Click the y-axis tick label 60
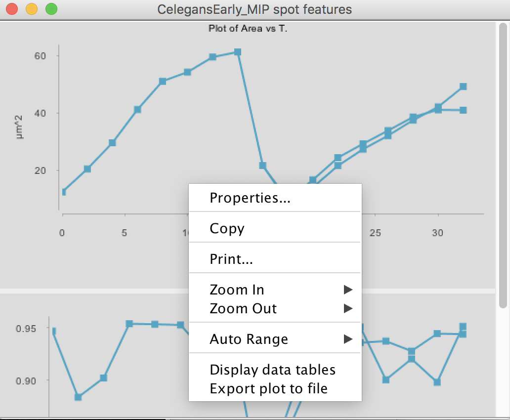The height and width of the screenshot is (420, 510). coord(40,56)
